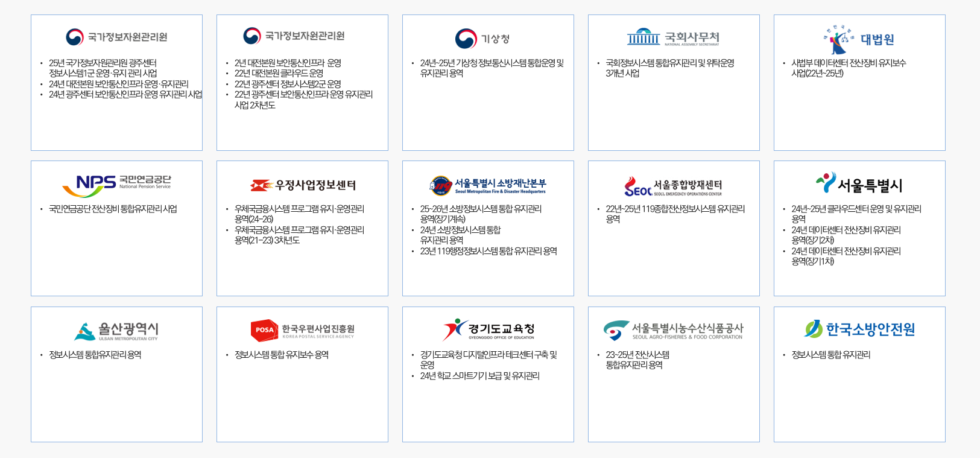Viewport: 980px width, 458px height.
Task: Click 한국소방안전원 '정보시스템 통합 유지관리' line
Action: pyautogui.click(x=831, y=355)
